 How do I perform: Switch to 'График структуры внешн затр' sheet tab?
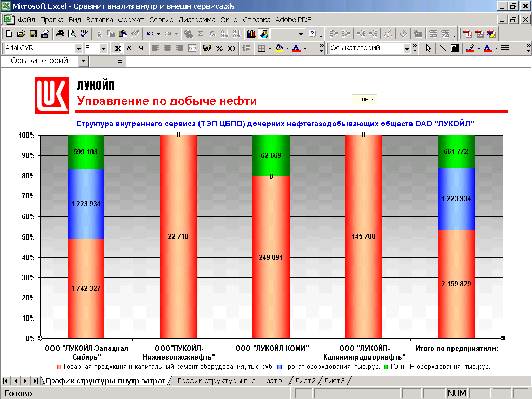[230, 381]
